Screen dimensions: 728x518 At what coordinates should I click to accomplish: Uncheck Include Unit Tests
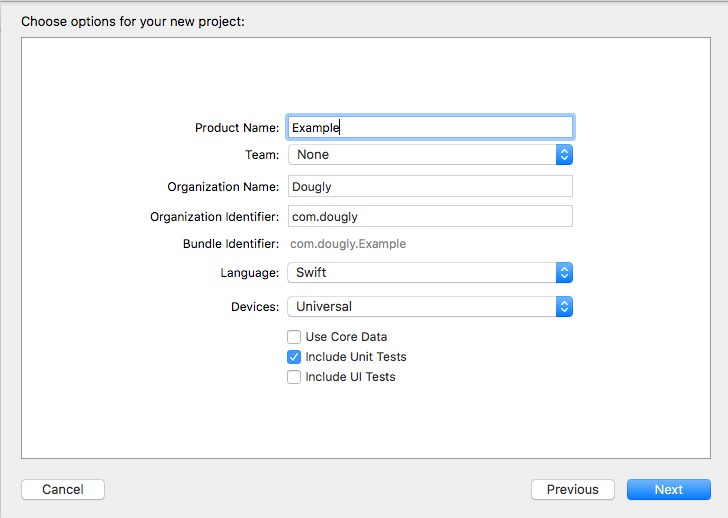tap(294, 356)
